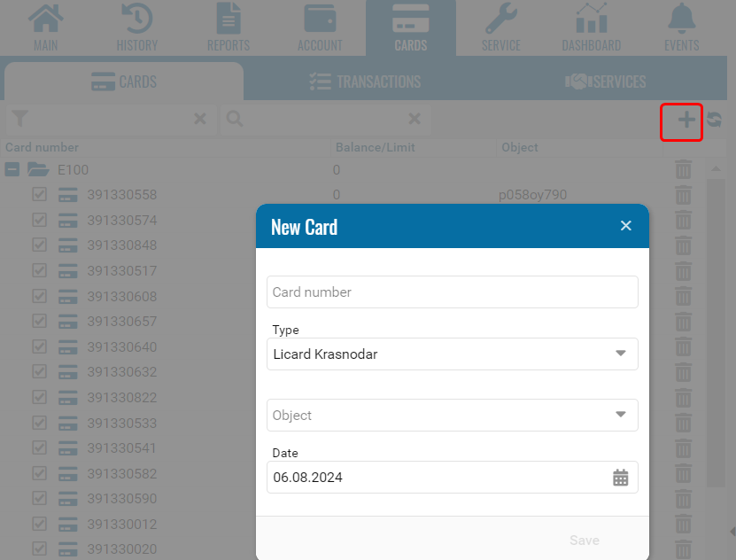This screenshot has width=736, height=560.
Task: Click the refresh icon beside the plus
Action: (x=714, y=121)
